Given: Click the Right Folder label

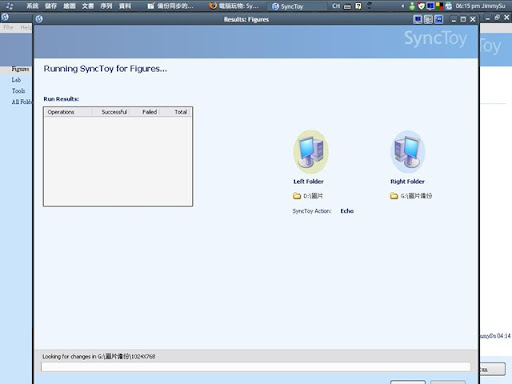Looking at the screenshot, I should pos(407,181).
